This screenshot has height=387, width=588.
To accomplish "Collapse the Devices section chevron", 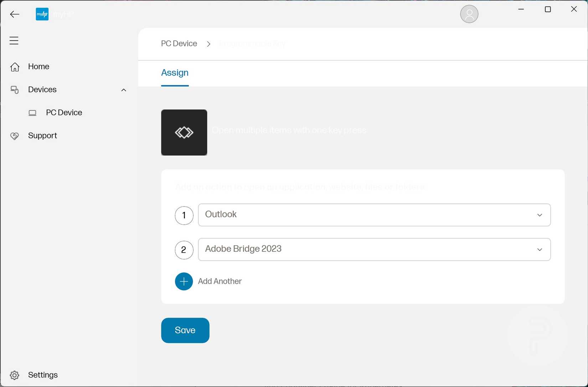I will pos(124,90).
